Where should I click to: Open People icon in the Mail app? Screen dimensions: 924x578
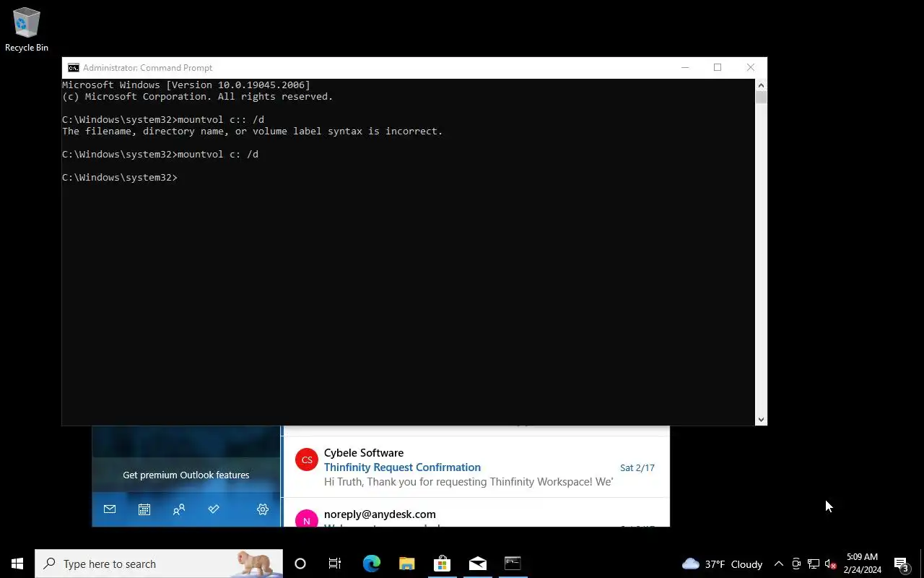[x=179, y=509]
